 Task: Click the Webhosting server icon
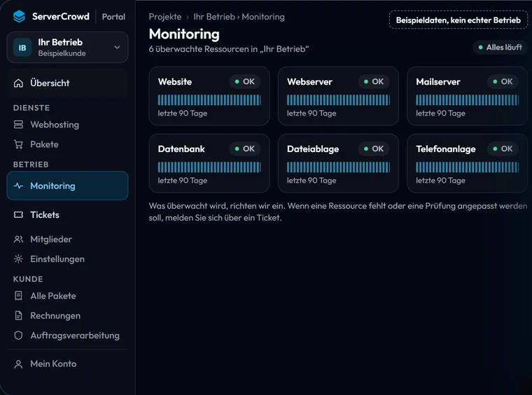click(18, 125)
